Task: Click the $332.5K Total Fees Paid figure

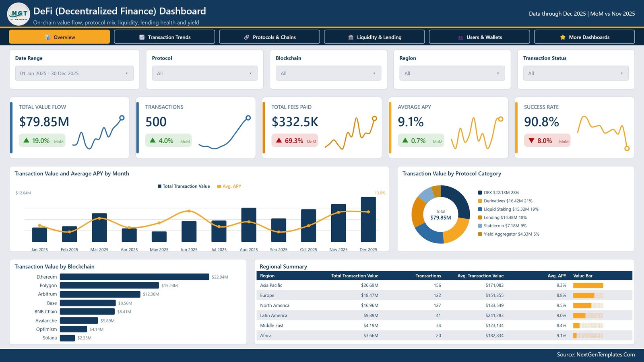Action: [295, 122]
